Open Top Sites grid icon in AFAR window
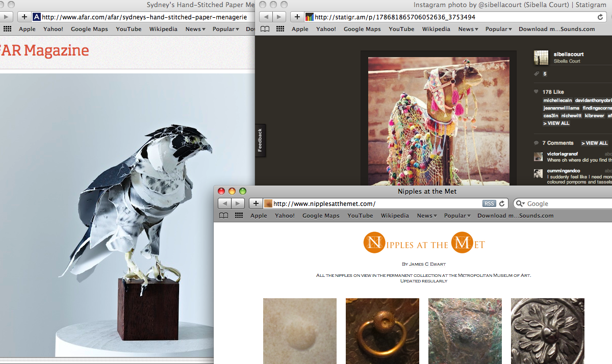Viewport: 612px width, 364px height. 7,29
